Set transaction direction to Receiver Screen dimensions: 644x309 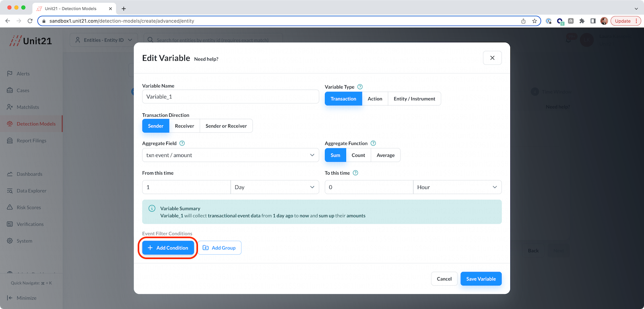tap(184, 126)
